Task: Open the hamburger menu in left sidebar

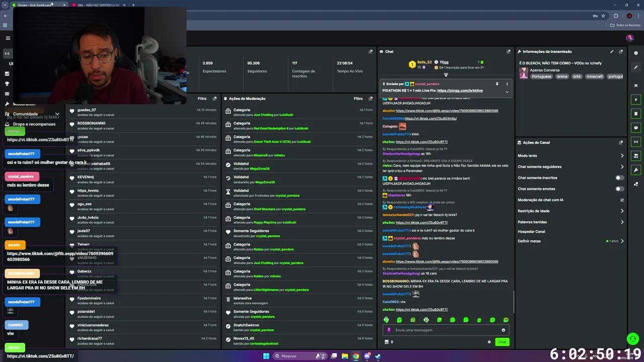Action: pyautogui.click(x=8, y=38)
